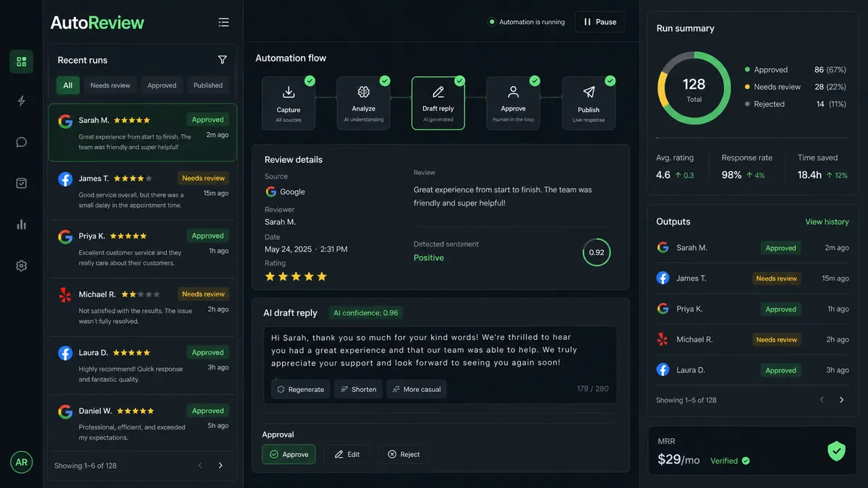
Task: Open the bar chart analytics icon
Action: pyautogui.click(x=21, y=224)
